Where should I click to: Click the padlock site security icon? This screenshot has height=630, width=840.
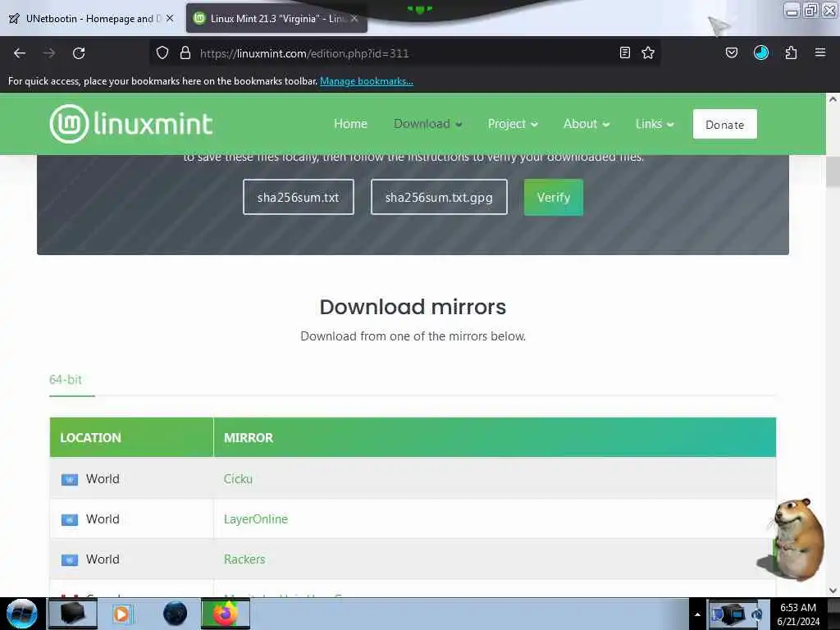(185, 52)
